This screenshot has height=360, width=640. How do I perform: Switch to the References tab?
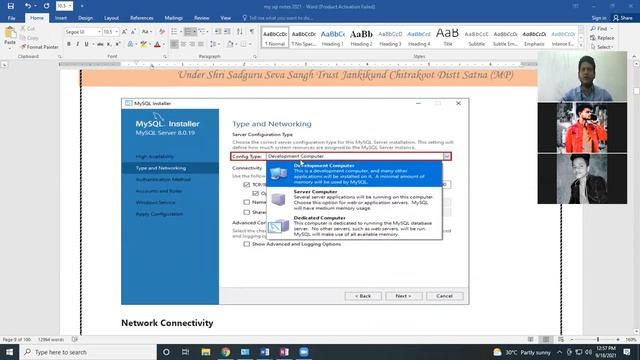click(142, 18)
